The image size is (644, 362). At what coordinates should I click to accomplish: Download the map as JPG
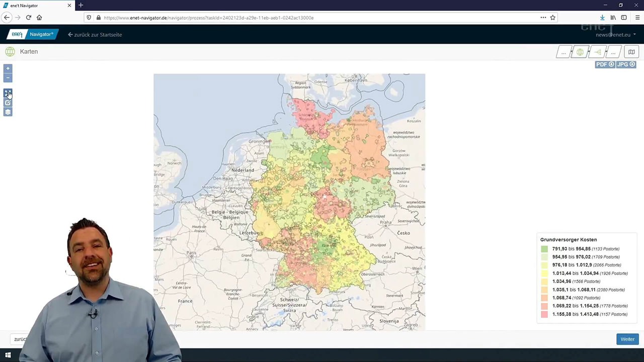pos(626,64)
